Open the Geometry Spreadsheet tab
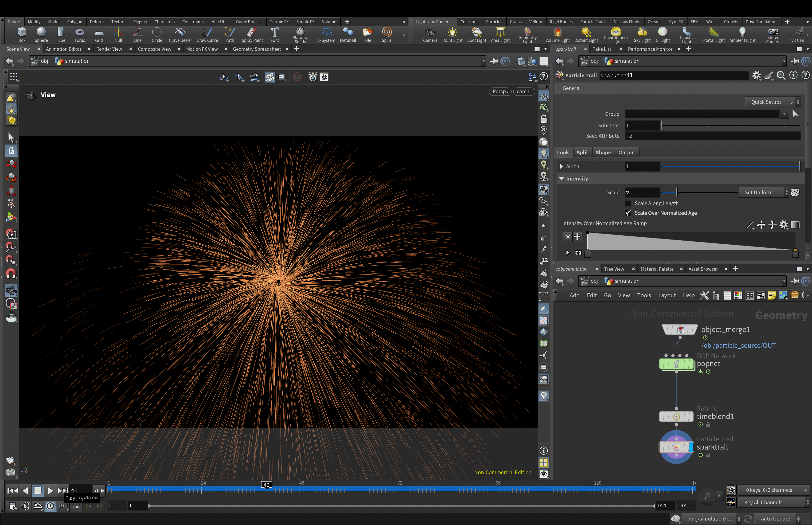The width and height of the screenshot is (812, 525). coord(257,49)
